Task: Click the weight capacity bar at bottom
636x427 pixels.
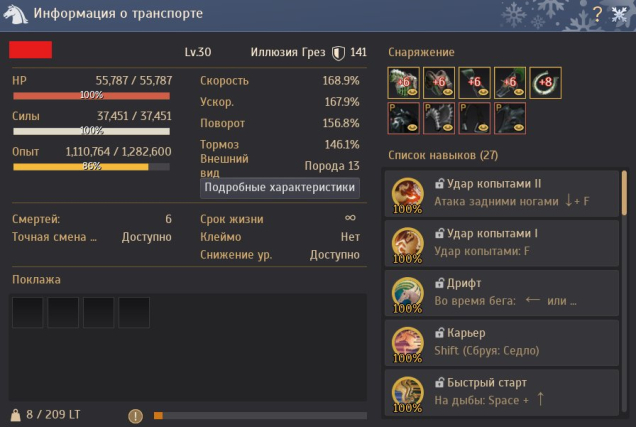Action: pyautogui.click(x=260, y=416)
